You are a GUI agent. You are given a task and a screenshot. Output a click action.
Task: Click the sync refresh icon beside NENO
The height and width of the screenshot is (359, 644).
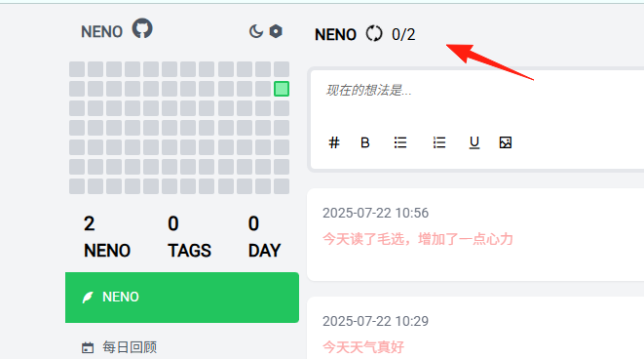click(x=374, y=34)
